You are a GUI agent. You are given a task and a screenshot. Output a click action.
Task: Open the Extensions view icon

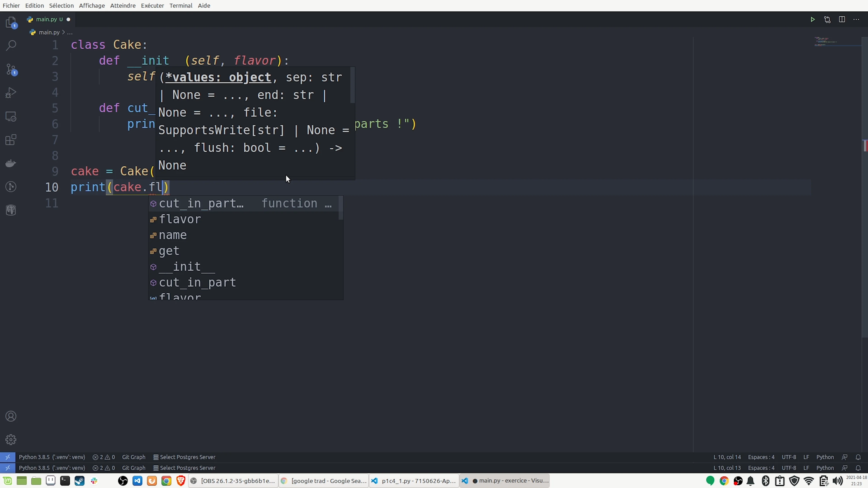click(x=11, y=140)
